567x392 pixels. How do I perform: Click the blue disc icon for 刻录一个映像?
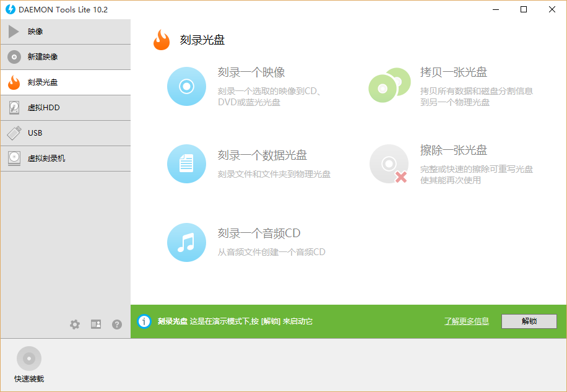click(186, 87)
